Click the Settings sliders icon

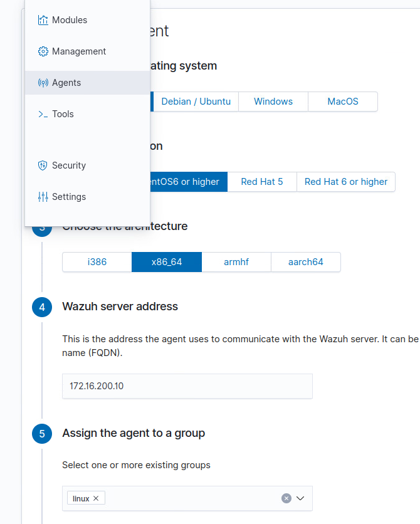tap(43, 197)
